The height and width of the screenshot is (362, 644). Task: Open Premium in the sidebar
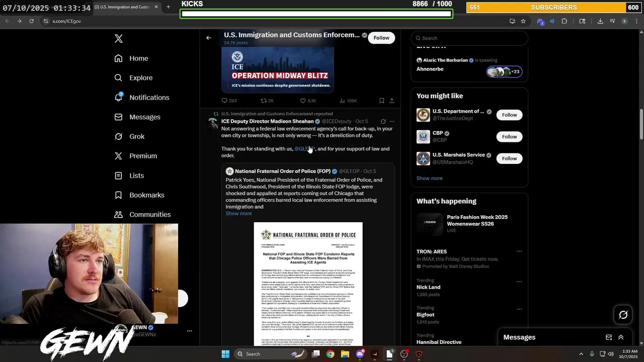tap(136, 156)
